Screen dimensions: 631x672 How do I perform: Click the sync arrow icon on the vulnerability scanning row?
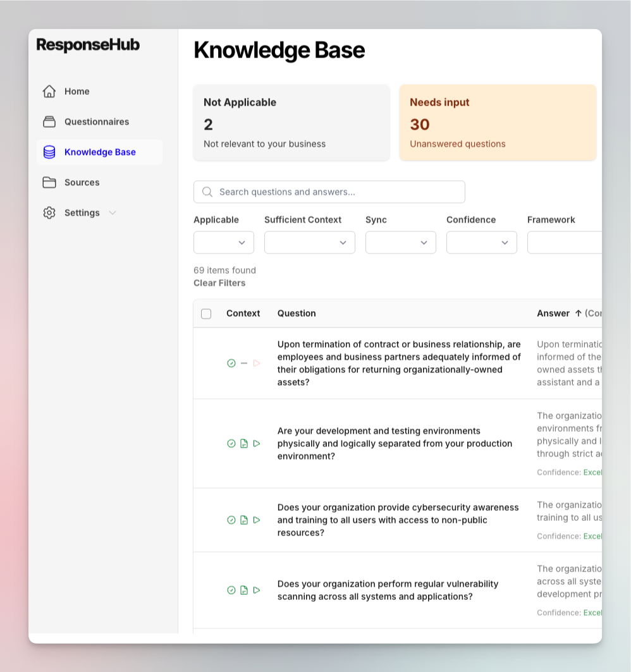click(257, 590)
